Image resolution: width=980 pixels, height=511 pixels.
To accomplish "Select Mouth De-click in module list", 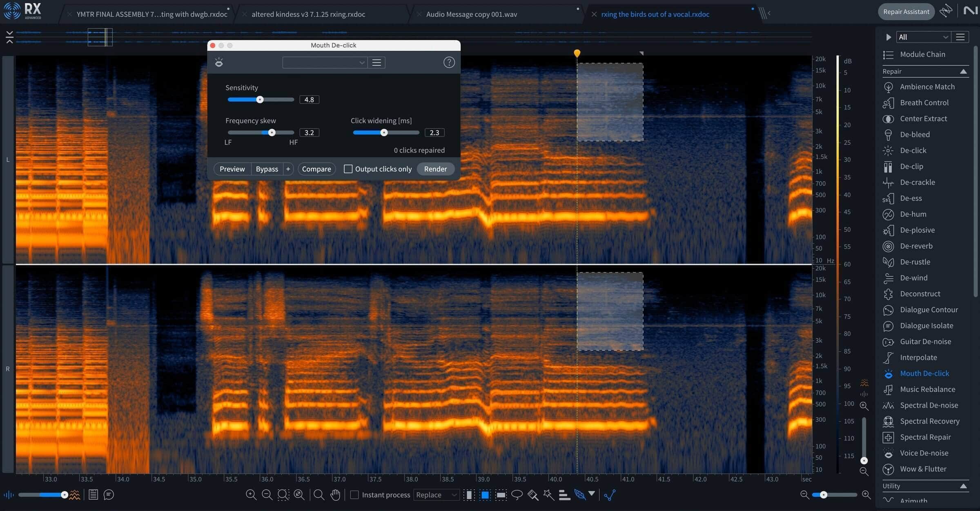I will (916, 373).
